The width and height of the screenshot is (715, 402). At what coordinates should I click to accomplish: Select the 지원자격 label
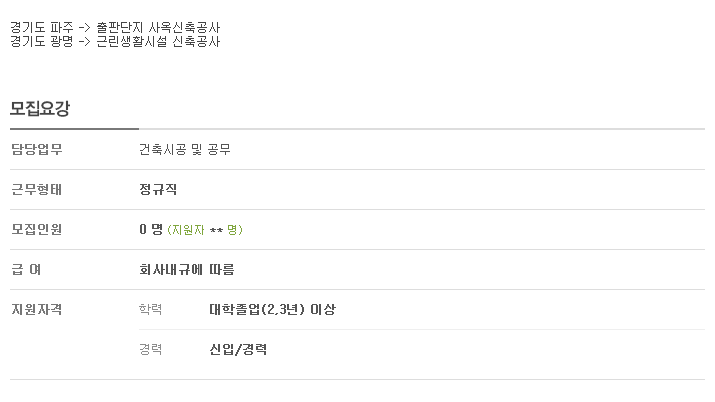36,309
